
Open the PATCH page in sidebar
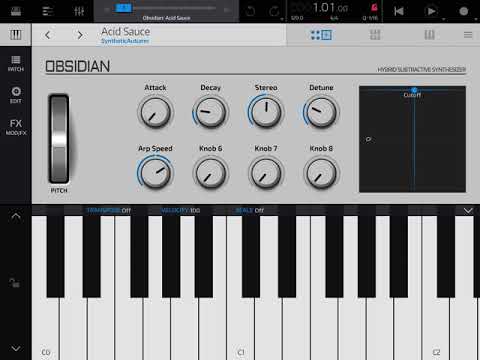point(16,64)
